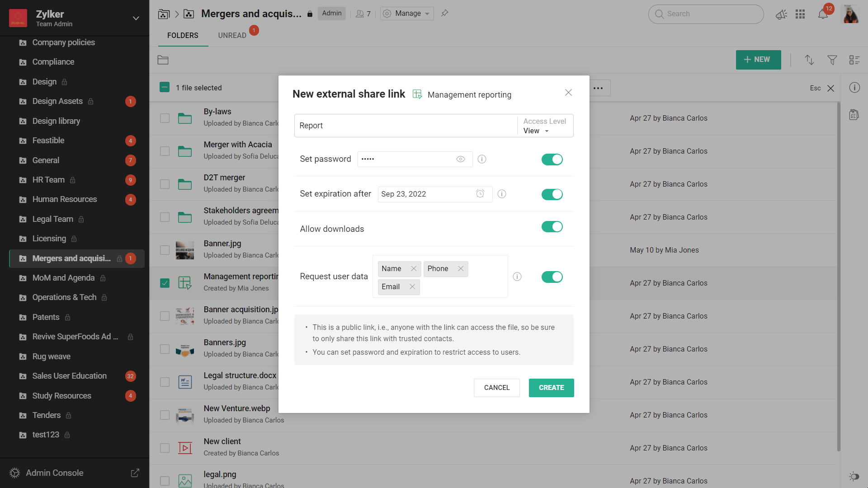Open the Manage dropdown menu
The width and height of the screenshot is (868, 488).
(407, 14)
